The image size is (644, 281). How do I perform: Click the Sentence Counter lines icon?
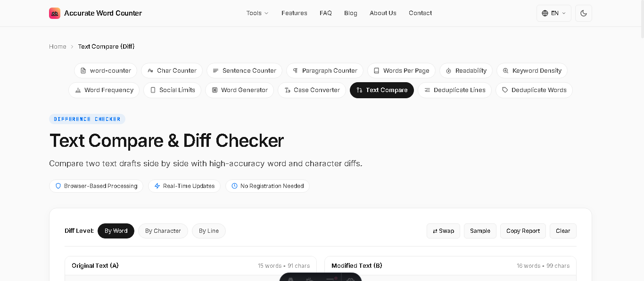[x=216, y=71]
